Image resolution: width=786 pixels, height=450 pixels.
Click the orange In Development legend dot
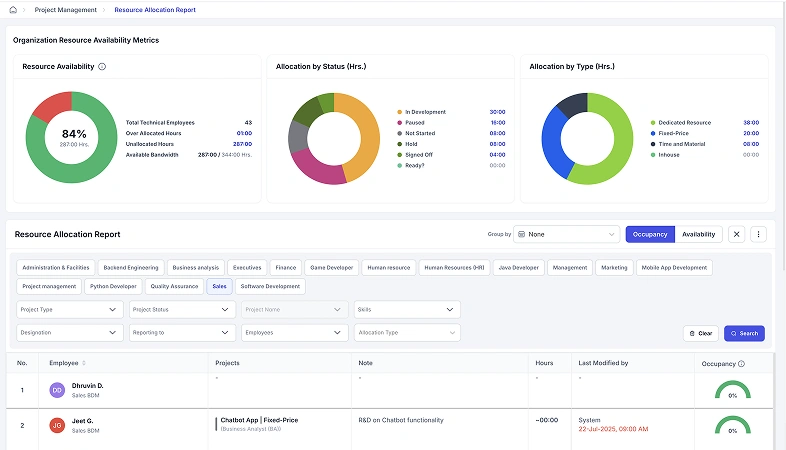point(400,112)
